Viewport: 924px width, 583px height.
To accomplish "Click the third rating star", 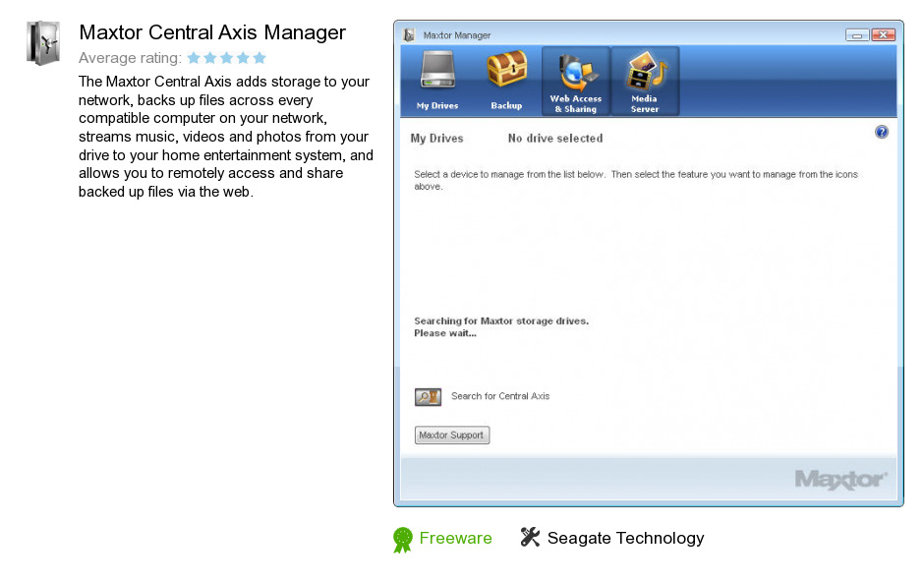I will 226,58.
